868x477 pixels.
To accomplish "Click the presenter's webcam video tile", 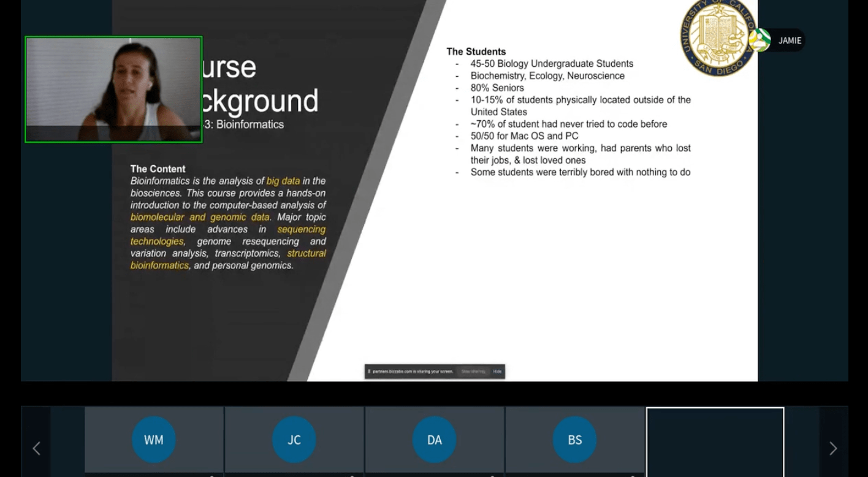I will pyautogui.click(x=113, y=90).
